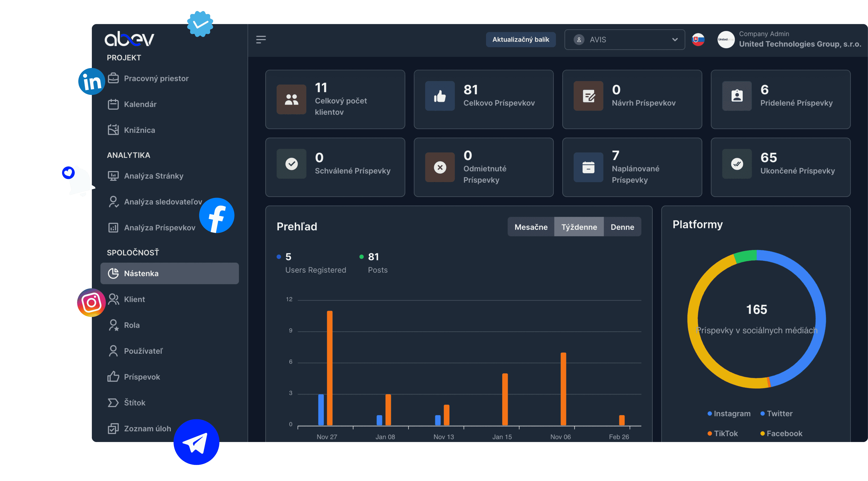The width and height of the screenshot is (868, 481).
Task: Click the Analýza Stránky monitor icon
Action: point(113,176)
